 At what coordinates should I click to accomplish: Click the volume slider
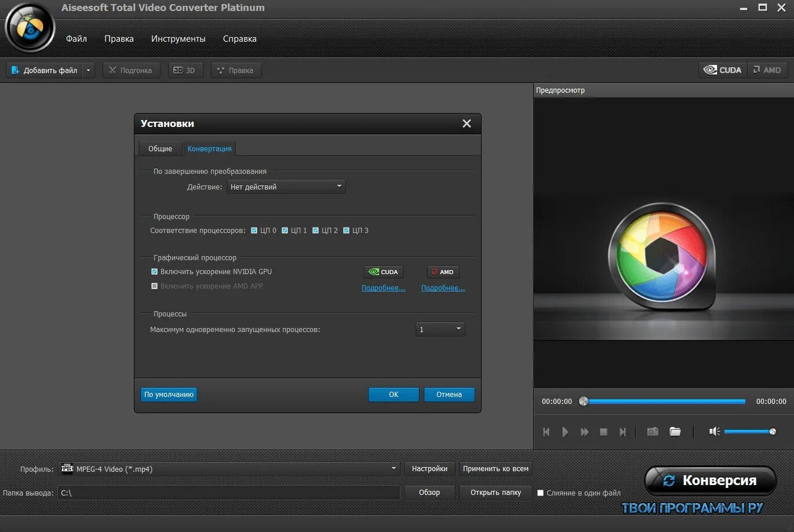pyautogui.click(x=749, y=431)
